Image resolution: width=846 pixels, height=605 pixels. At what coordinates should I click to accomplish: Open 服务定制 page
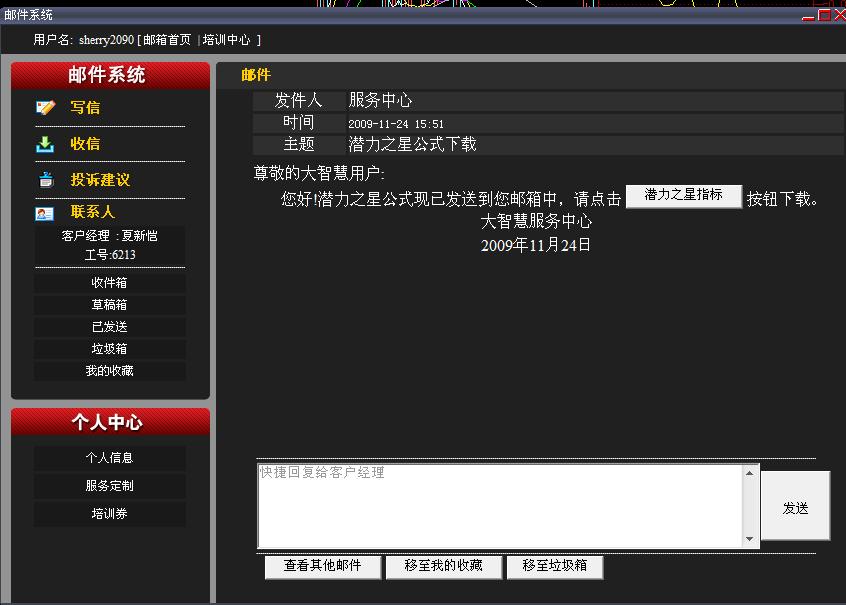(110, 486)
